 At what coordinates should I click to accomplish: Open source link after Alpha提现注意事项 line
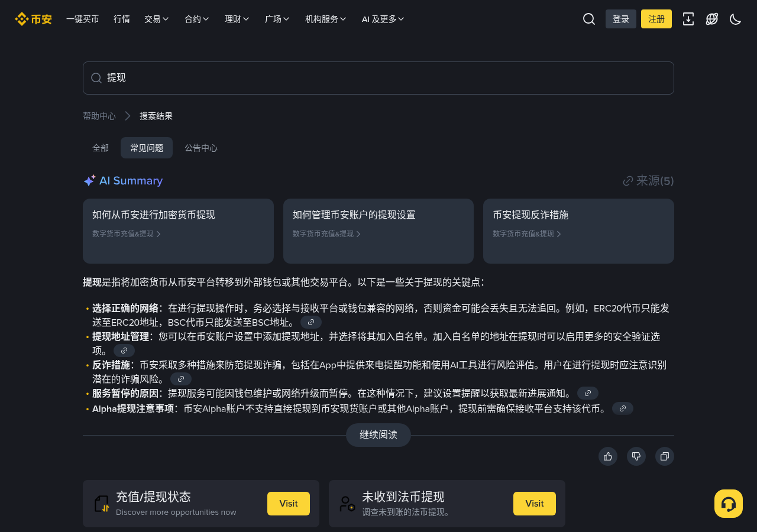[x=623, y=408]
